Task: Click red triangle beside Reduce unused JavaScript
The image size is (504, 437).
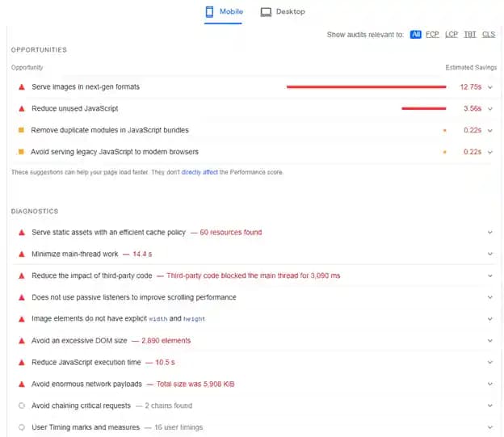Action: [22, 109]
